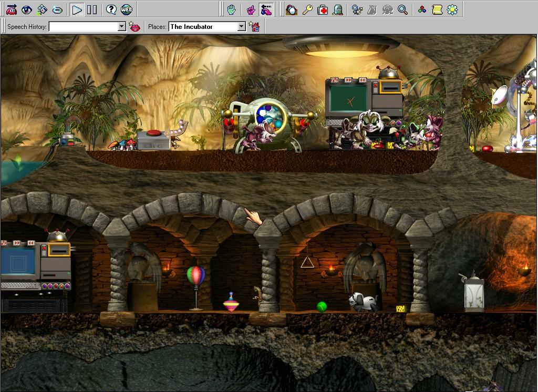Click the magnifying glass Observation icon
The height and width of the screenshot is (392, 538).
(402, 9)
